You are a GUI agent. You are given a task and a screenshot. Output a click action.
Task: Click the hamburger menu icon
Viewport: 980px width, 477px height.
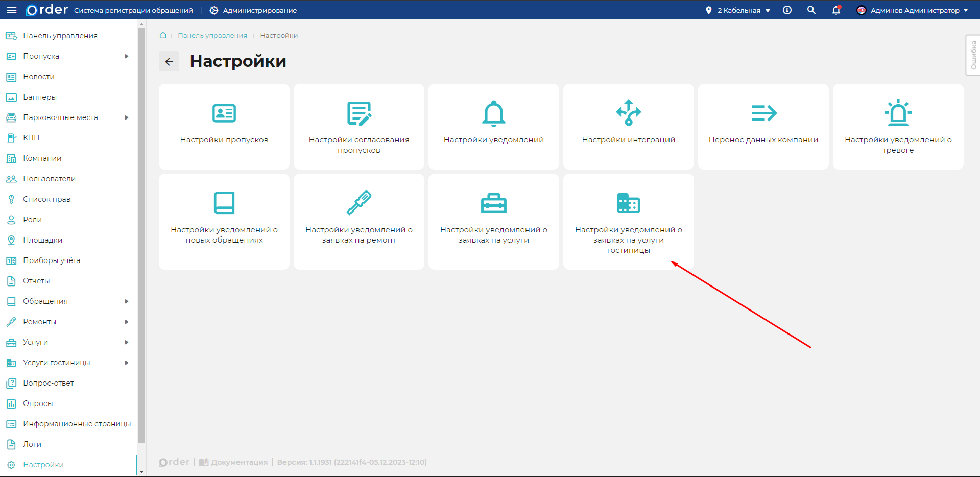11,10
